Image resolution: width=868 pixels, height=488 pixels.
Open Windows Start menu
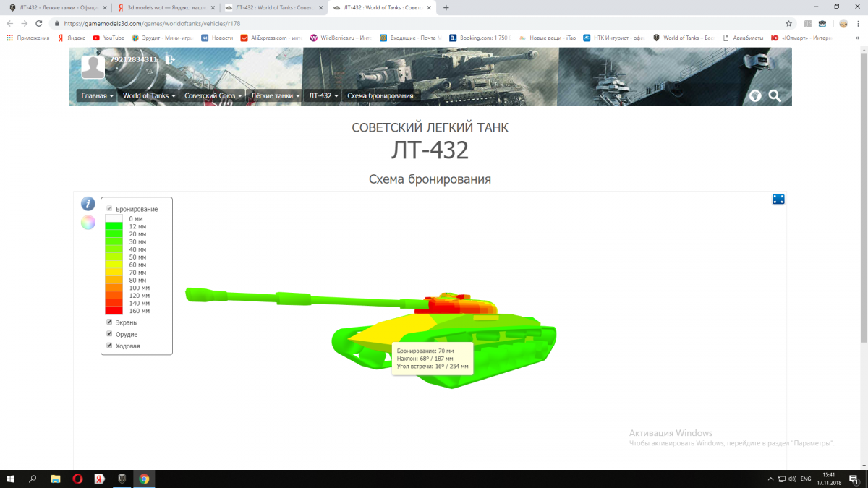[x=11, y=479]
